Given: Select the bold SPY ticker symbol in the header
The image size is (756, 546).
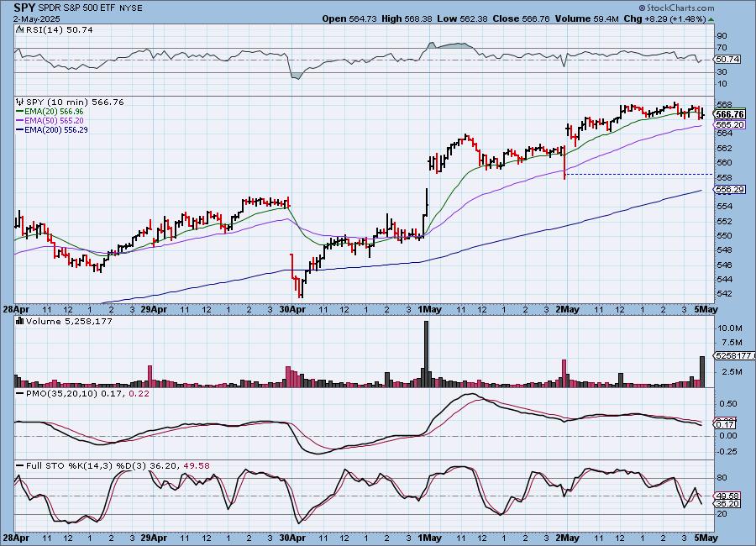Looking at the screenshot, I should click(x=24, y=8).
